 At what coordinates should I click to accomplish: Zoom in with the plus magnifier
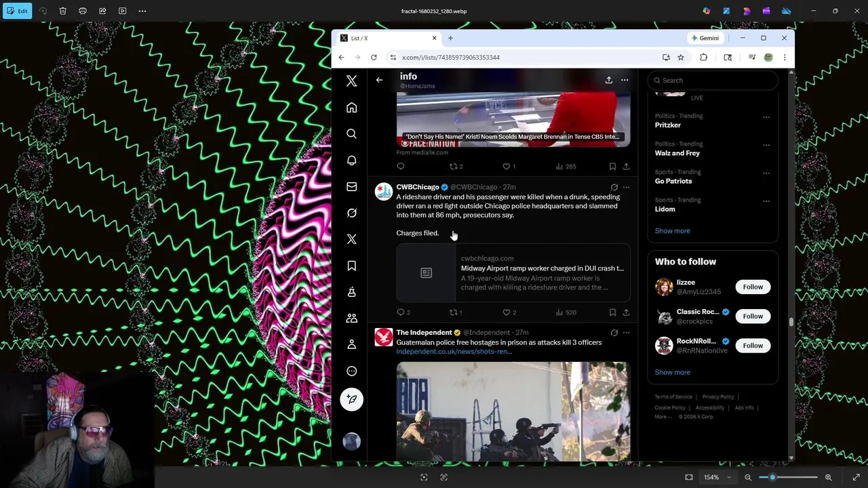[828, 477]
